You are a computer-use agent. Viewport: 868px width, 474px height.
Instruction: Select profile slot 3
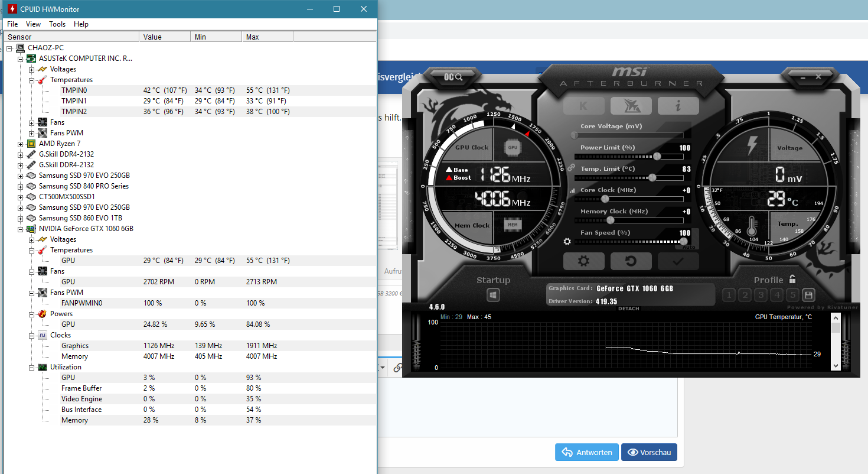point(761,295)
